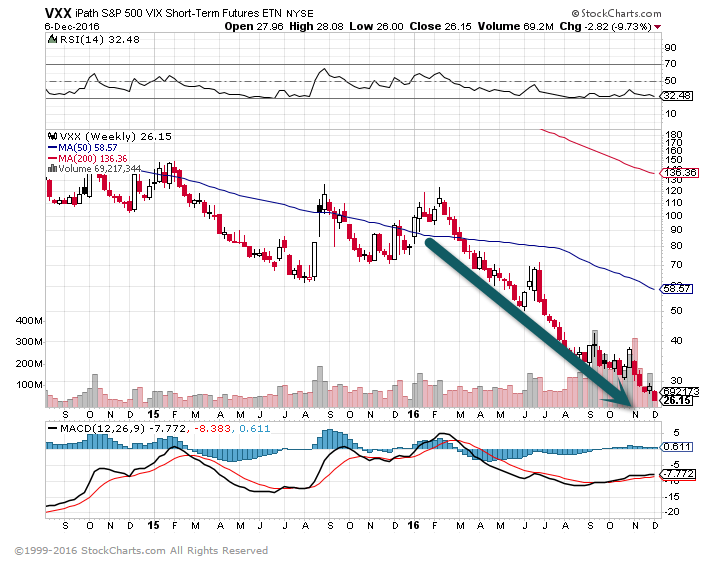Screen dimensions: 728x569
Task: Click the bold 16 year label under MACD panel
Action: pyautogui.click(x=413, y=525)
